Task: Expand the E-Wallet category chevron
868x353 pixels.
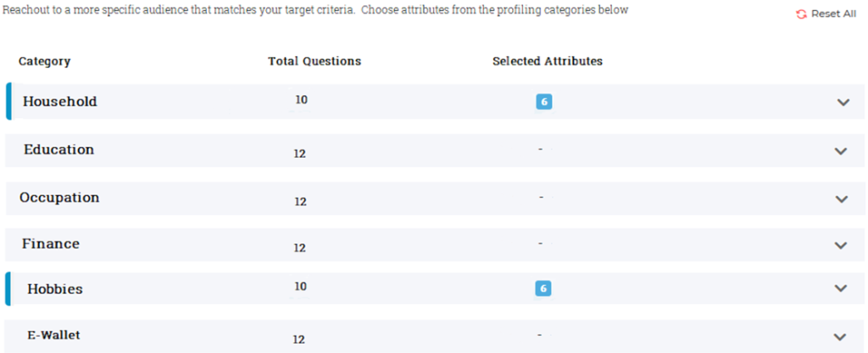Action: tap(841, 336)
